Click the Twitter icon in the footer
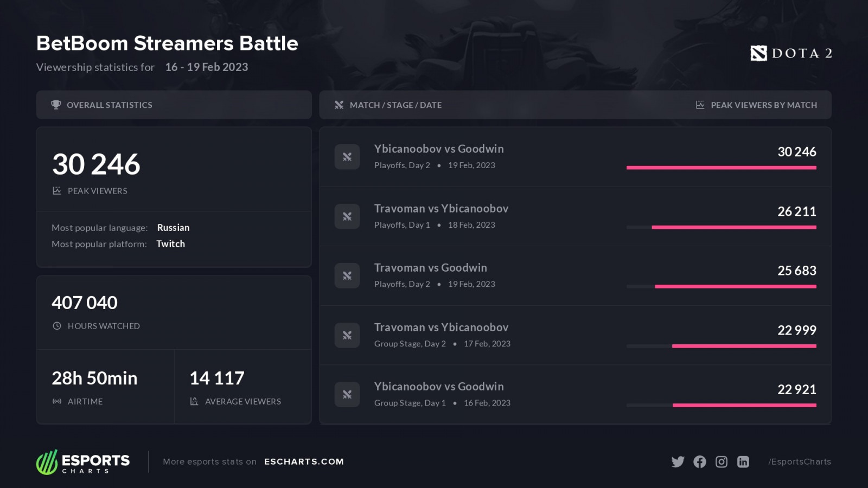This screenshot has width=868, height=488. (x=678, y=461)
